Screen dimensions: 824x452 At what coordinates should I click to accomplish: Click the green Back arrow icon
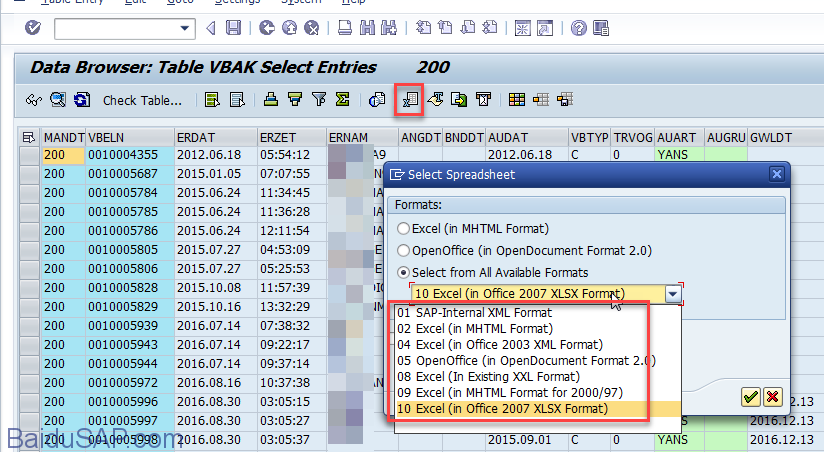[x=267, y=28]
